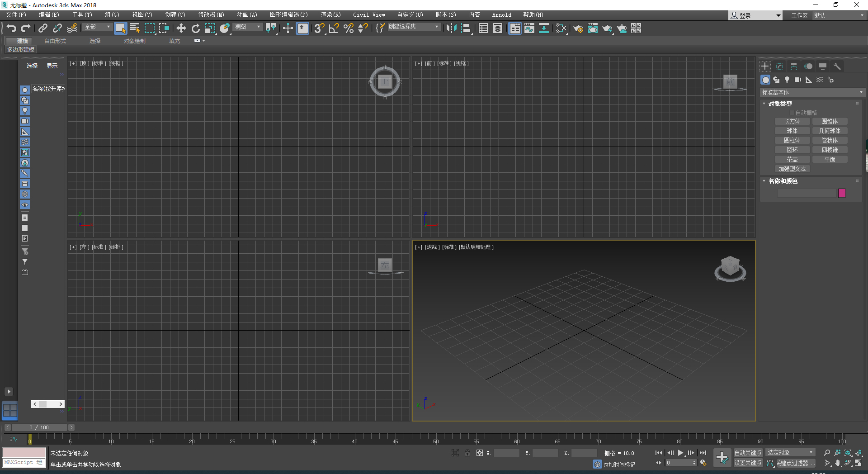Screen dimensions: 868x474
Task: Click the Go to End button
Action: click(x=703, y=453)
